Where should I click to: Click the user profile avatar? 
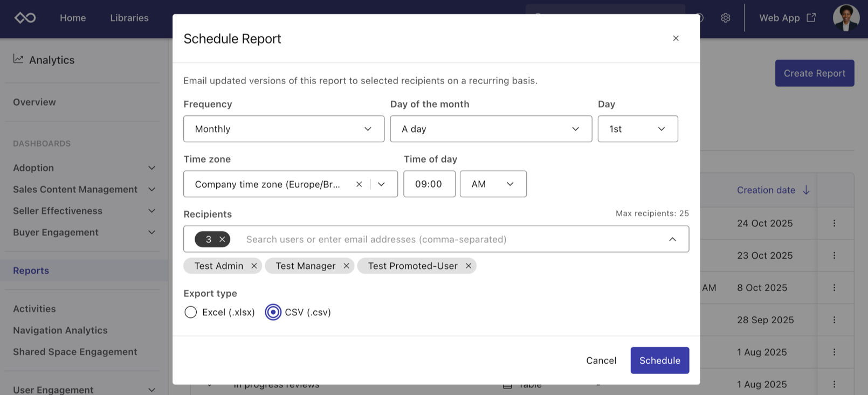(x=846, y=18)
